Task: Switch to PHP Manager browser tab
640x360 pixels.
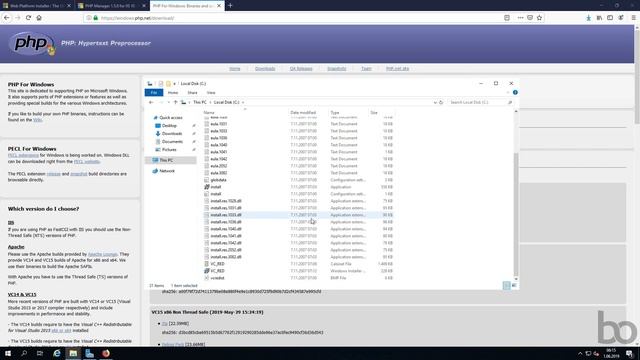Action: pos(111,6)
